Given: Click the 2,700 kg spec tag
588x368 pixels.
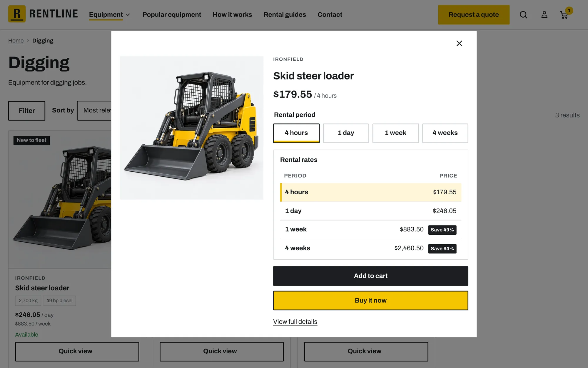Looking at the screenshot, I should (x=28, y=301).
